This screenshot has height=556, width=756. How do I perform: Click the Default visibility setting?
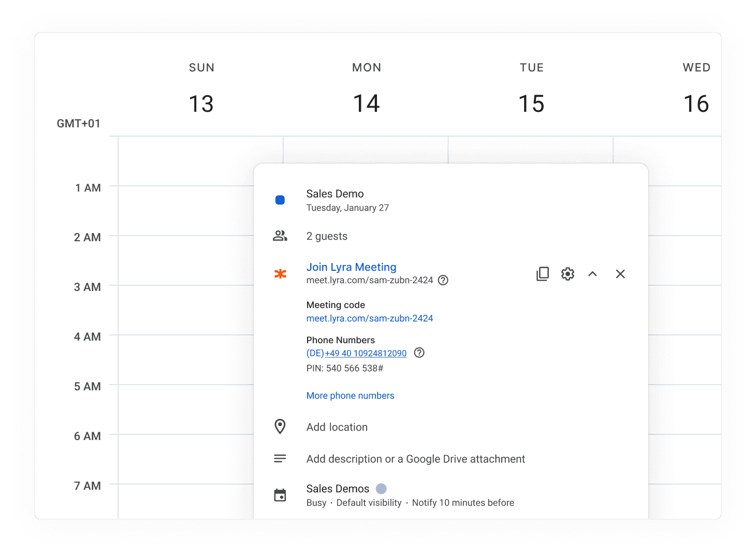tap(369, 502)
